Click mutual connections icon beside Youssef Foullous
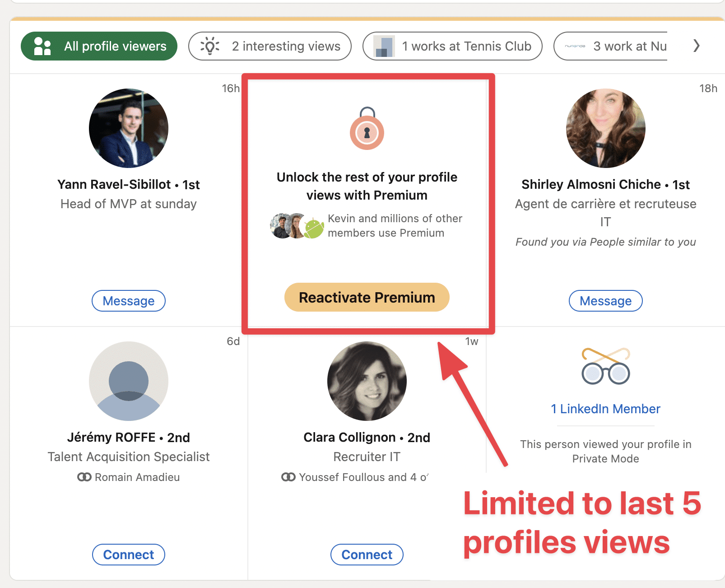This screenshot has width=725, height=588. (x=288, y=477)
